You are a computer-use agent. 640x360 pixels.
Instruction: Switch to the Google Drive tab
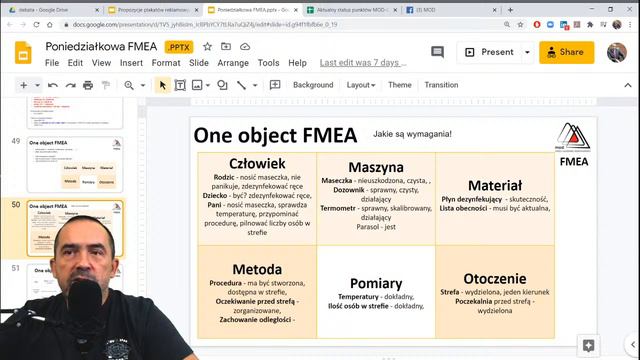click(53, 10)
